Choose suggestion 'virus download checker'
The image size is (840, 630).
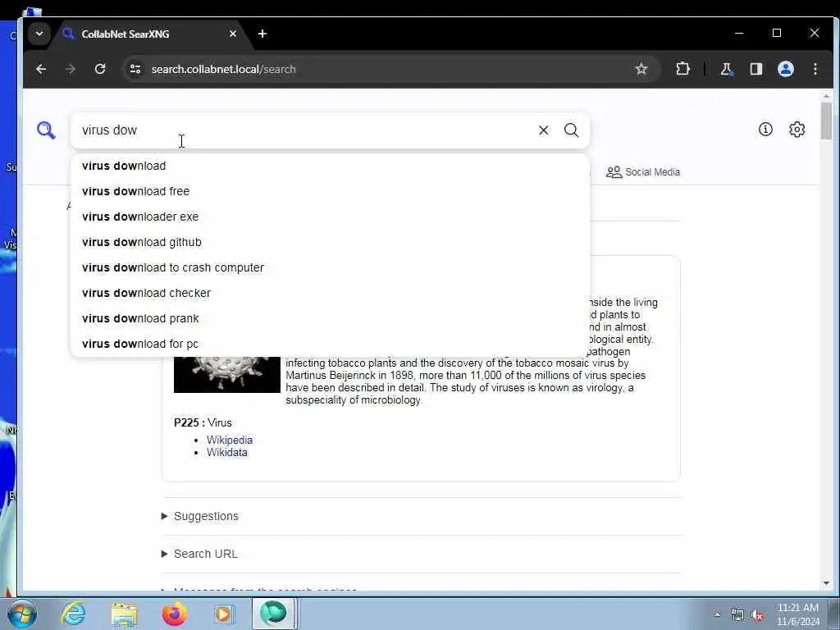(330, 293)
